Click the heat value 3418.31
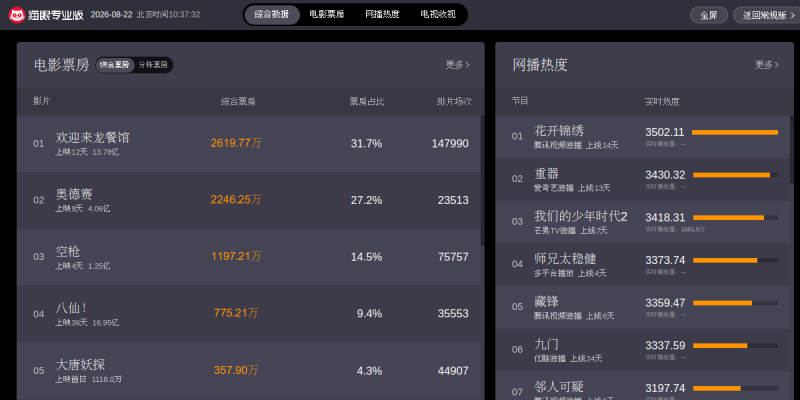800x400 pixels. [x=665, y=217]
